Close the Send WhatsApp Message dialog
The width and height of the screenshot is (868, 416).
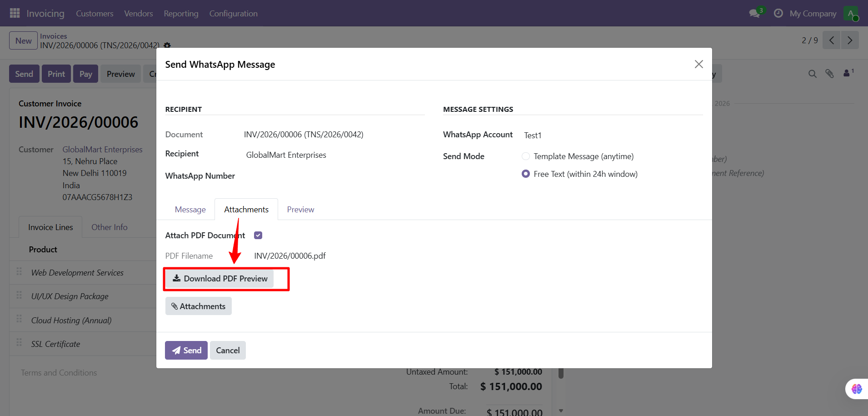[698, 64]
